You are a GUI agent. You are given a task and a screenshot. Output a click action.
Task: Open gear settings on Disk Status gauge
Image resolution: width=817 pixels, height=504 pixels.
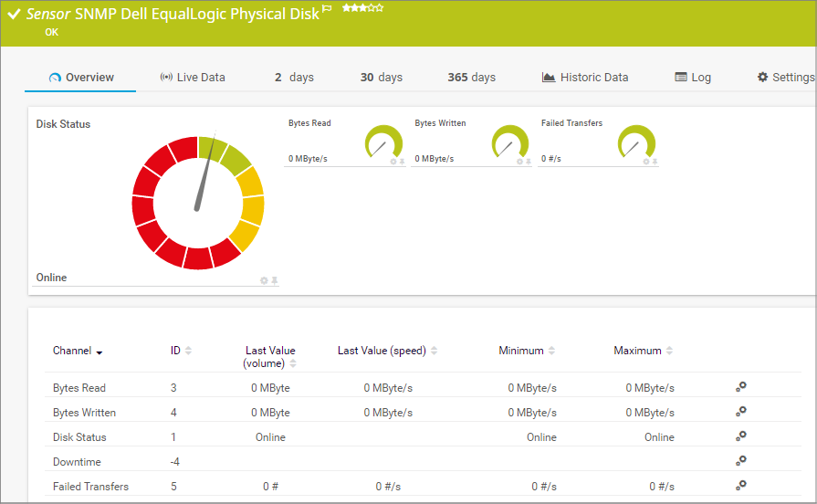264,280
